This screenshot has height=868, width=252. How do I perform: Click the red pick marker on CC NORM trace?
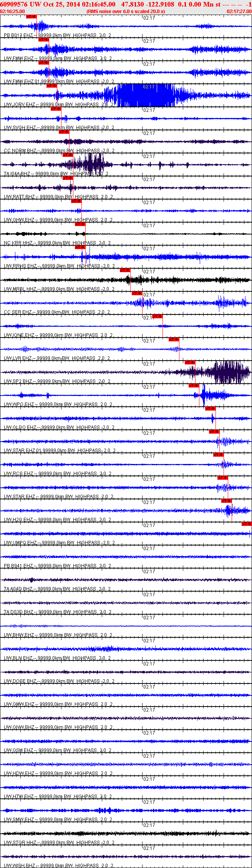(64, 132)
